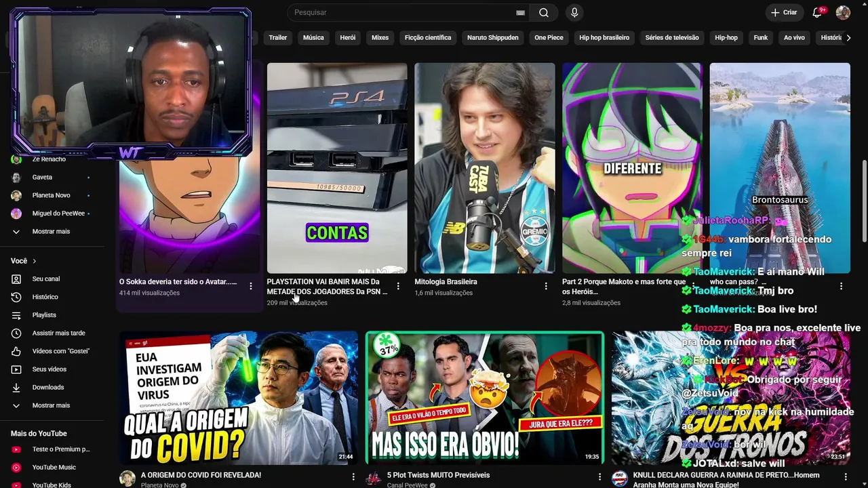Open the Downloads arrow icon

16,388
